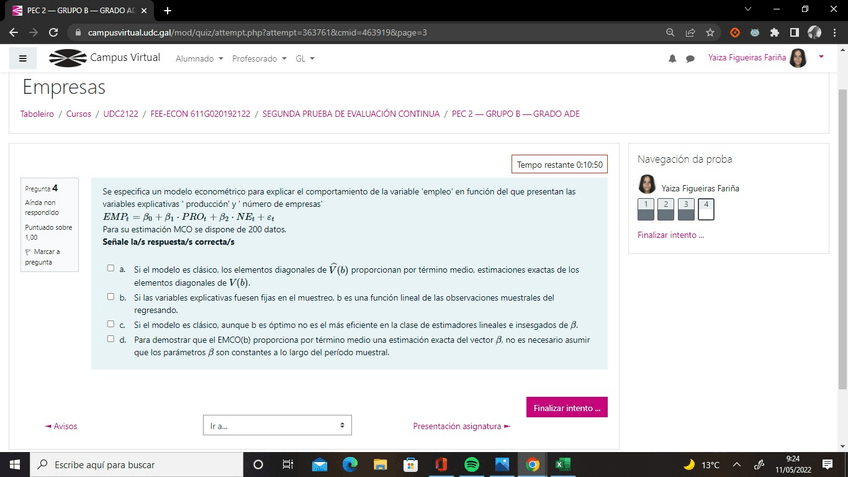Open the Cursos breadcrumb link
The height and width of the screenshot is (477, 848).
point(78,114)
